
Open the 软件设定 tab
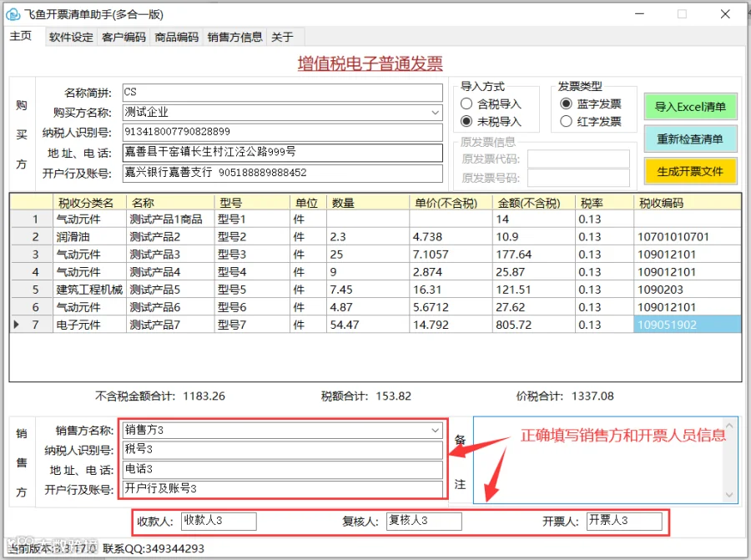[x=71, y=37]
